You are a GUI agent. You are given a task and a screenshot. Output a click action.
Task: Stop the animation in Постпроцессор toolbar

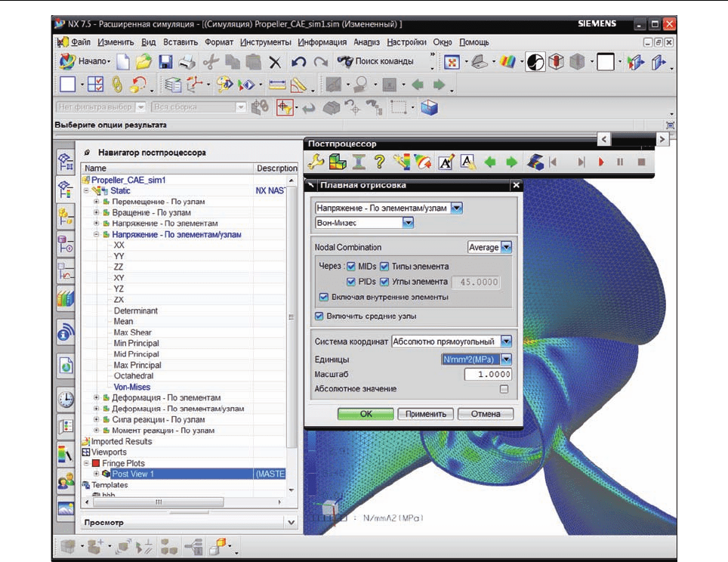point(642,162)
